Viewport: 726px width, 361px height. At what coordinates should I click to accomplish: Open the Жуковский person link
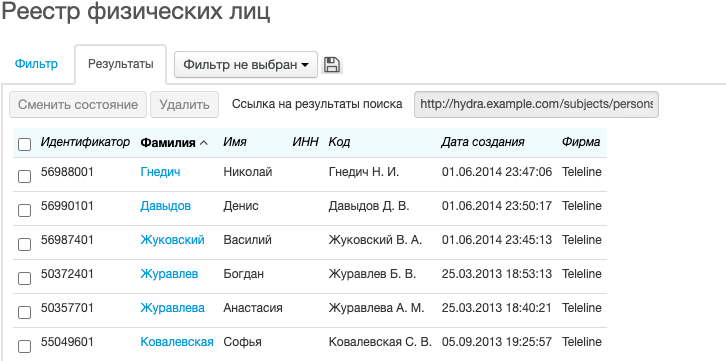[x=172, y=240]
